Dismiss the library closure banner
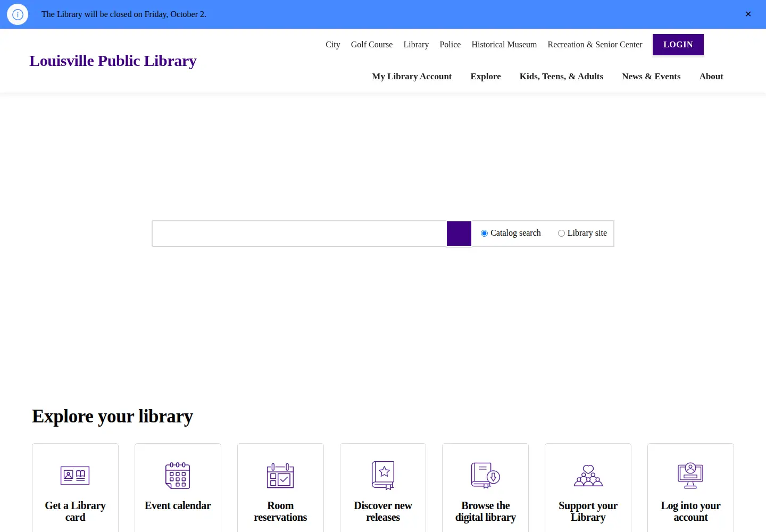 tap(748, 14)
